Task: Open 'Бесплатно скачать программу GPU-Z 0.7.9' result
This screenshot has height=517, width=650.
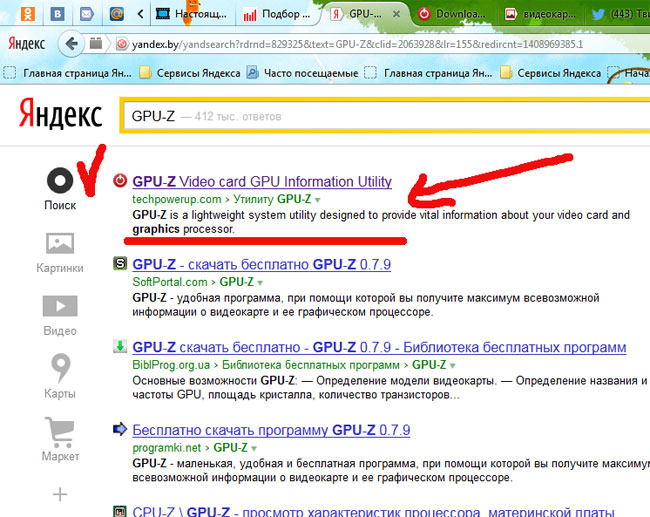Action: (271, 430)
